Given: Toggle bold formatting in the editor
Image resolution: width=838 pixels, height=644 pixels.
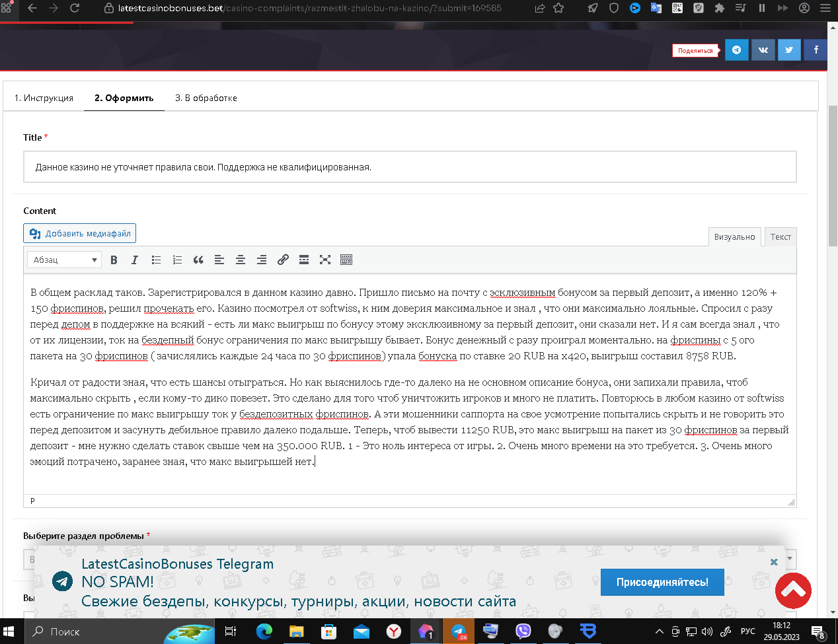Looking at the screenshot, I should pos(114,260).
